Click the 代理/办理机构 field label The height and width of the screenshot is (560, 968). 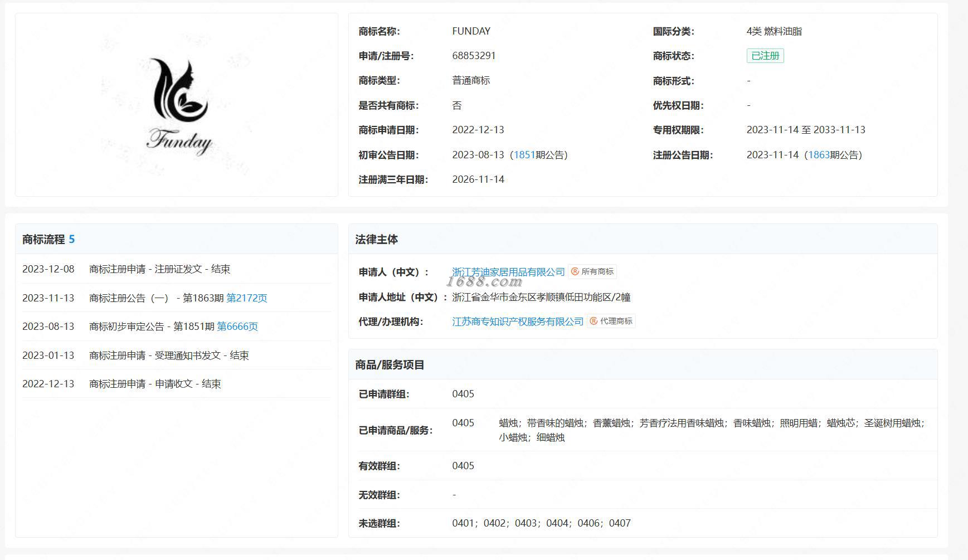pyautogui.click(x=391, y=322)
